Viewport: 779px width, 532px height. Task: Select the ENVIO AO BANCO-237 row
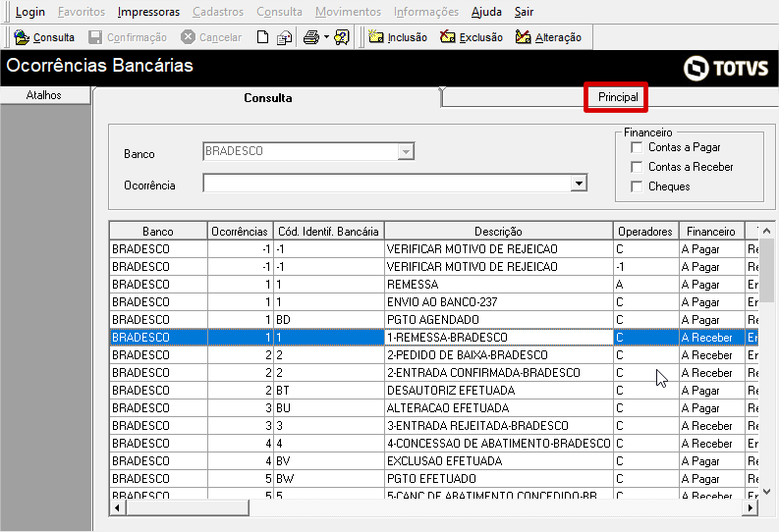[x=434, y=302]
